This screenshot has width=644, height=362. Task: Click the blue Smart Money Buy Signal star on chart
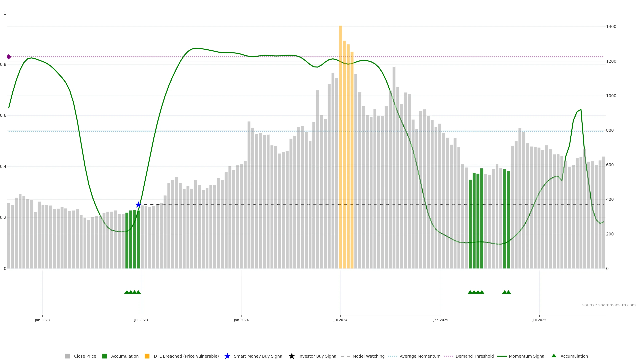coord(138,205)
